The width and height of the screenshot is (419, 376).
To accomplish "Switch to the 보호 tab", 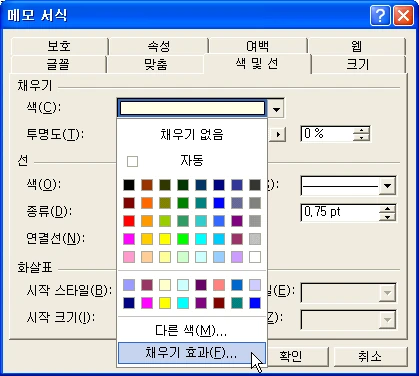I will click(59, 46).
